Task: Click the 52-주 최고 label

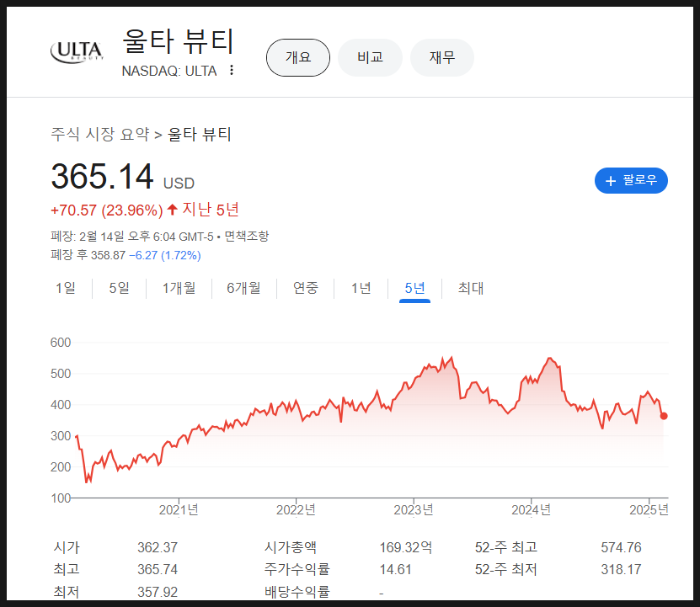Action: click(505, 547)
